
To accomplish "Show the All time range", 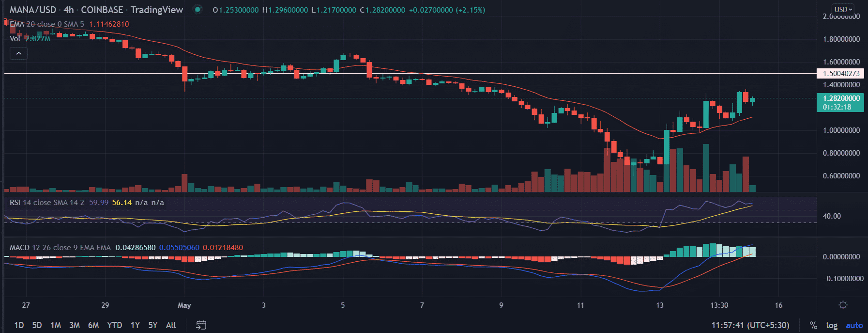I will coord(171,325).
